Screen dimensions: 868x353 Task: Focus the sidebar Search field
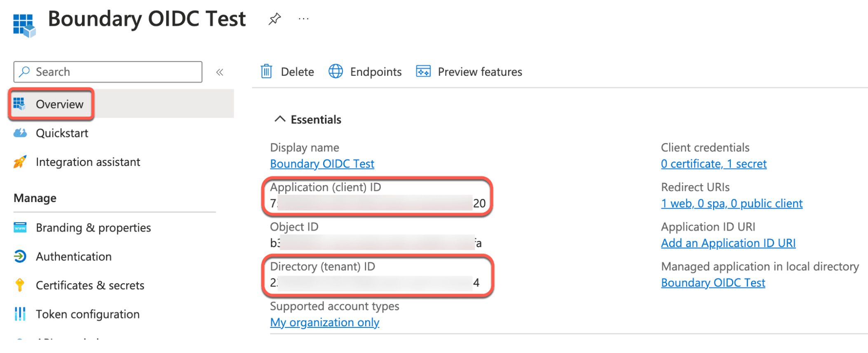coord(108,72)
